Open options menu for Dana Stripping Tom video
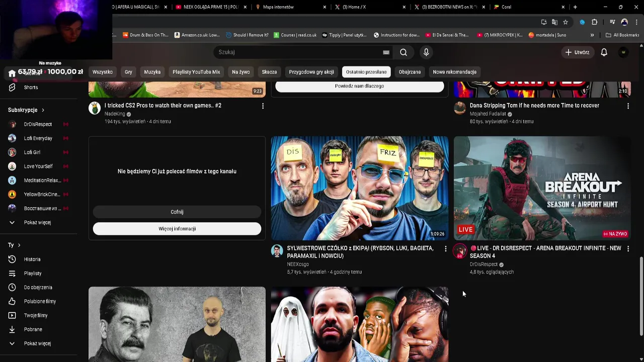The height and width of the screenshot is (362, 644). pos(628,106)
